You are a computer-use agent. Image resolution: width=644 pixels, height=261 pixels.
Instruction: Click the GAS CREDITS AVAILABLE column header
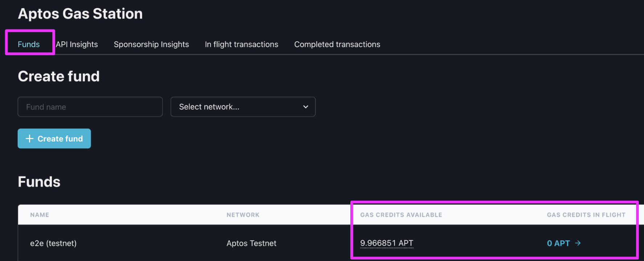pos(401,215)
